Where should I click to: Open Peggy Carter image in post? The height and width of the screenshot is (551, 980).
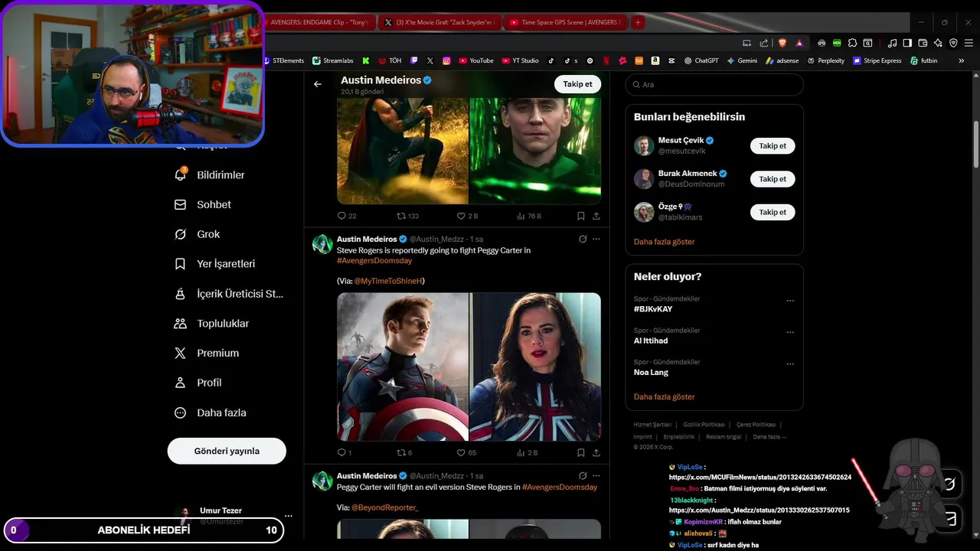pos(535,367)
